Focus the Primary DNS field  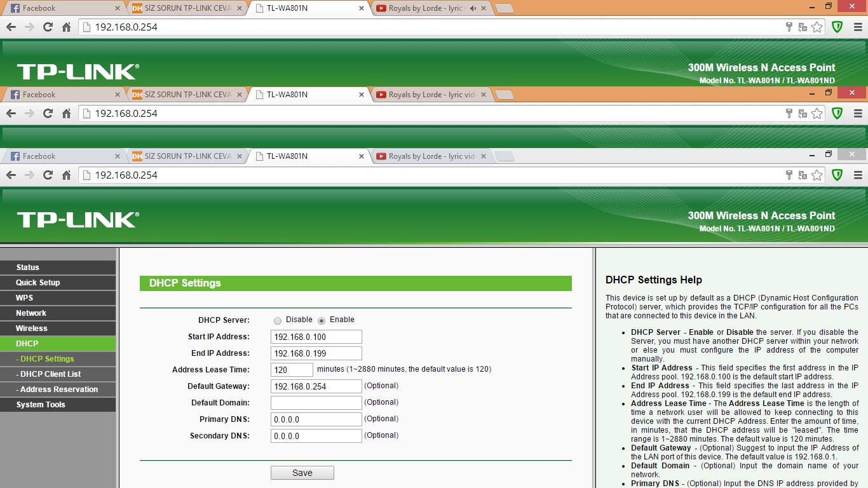pos(316,419)
